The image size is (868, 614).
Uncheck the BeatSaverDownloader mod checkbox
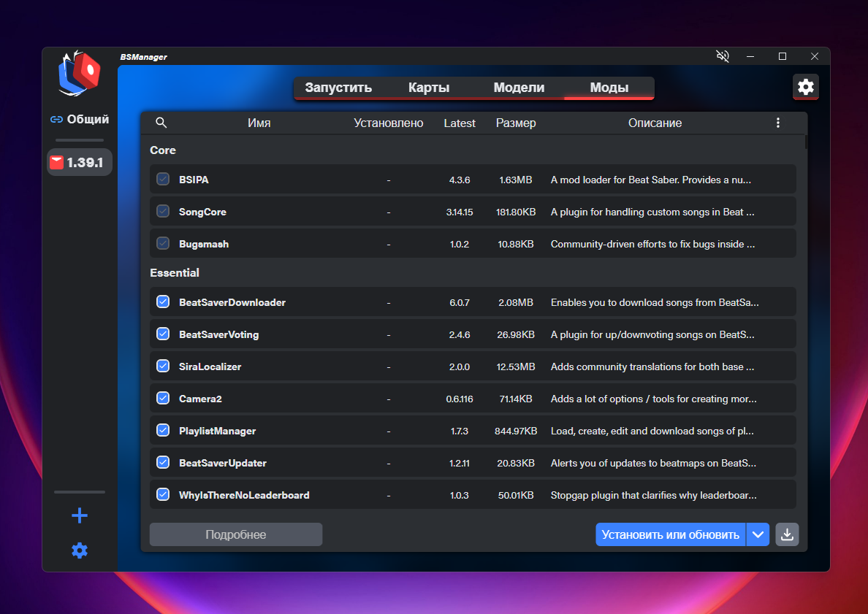pos(163,302)
